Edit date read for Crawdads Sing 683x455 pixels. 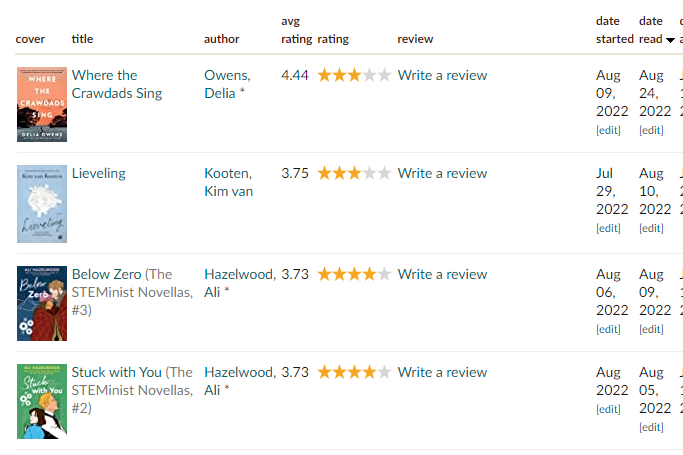point(651,130)
